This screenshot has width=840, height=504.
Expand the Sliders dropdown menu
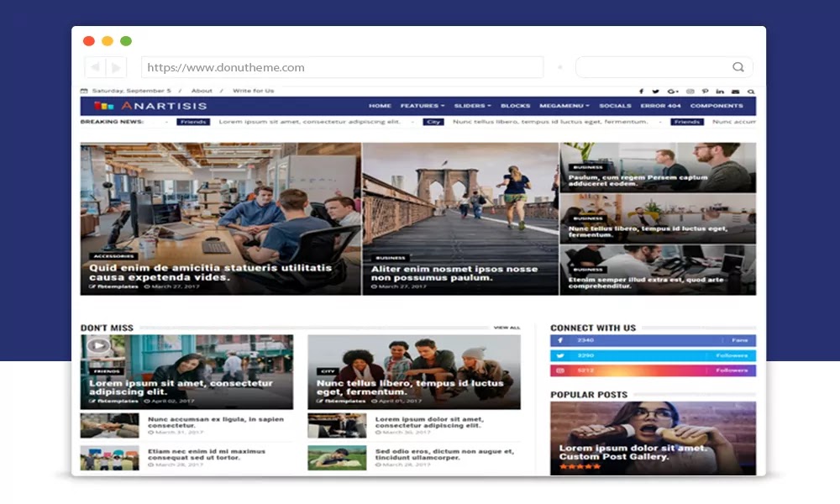click(472, 106)
